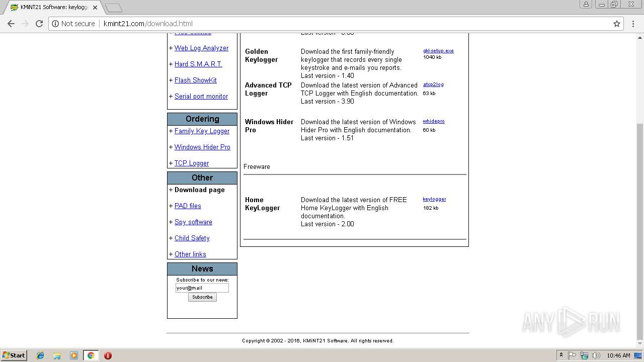The image size is (644, 362).
Task: Click the Subscribe button
Action: (x=202, y=297)
